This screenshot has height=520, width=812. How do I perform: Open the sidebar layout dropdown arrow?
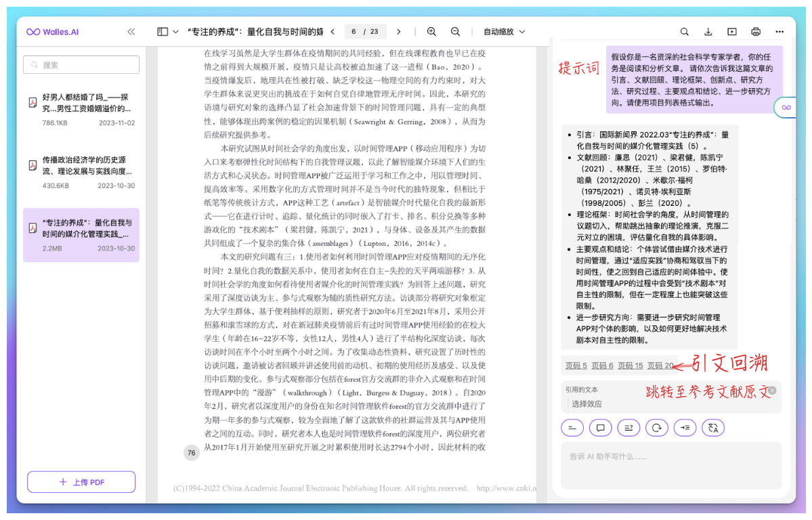pyautogui.click(x=175, y=32)
